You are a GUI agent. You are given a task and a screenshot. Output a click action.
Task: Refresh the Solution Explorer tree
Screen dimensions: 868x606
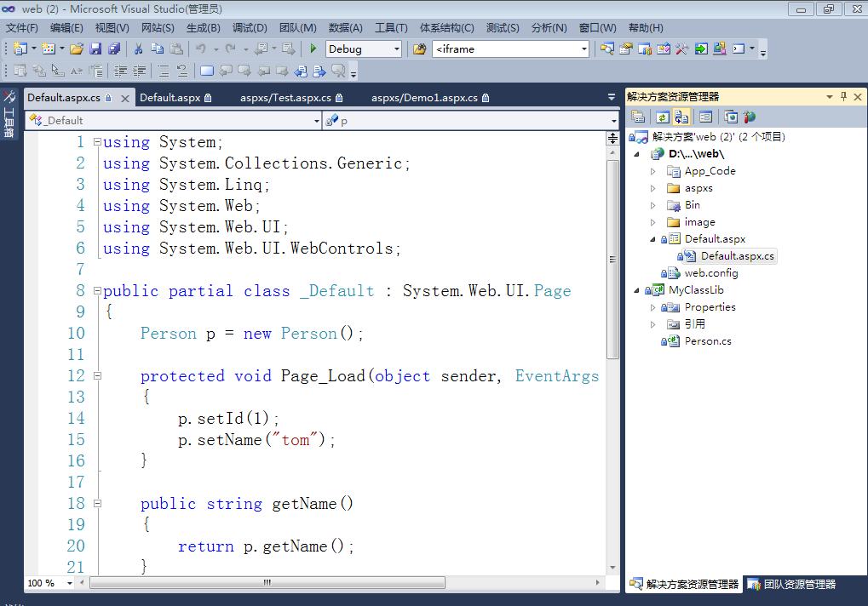click(x=662, y=117)
